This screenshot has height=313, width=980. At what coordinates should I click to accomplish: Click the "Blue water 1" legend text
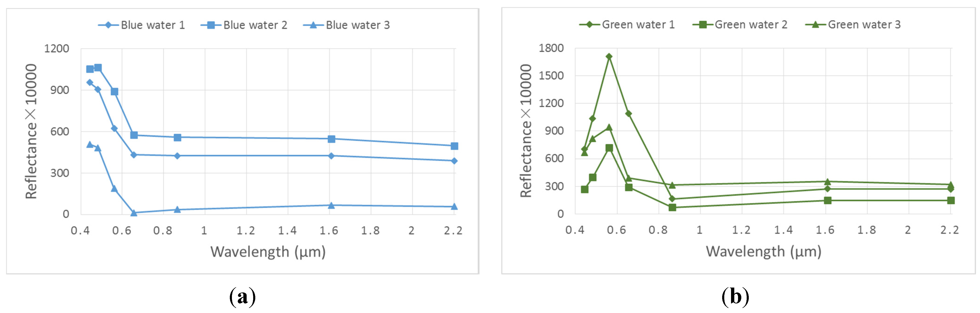[153, 25]
